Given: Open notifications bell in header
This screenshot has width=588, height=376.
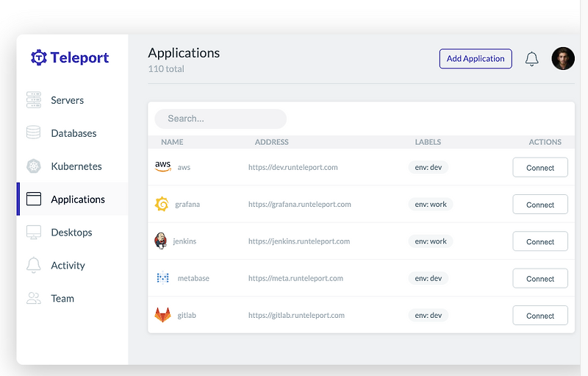Looking at the screenshot, I should 531,59.
